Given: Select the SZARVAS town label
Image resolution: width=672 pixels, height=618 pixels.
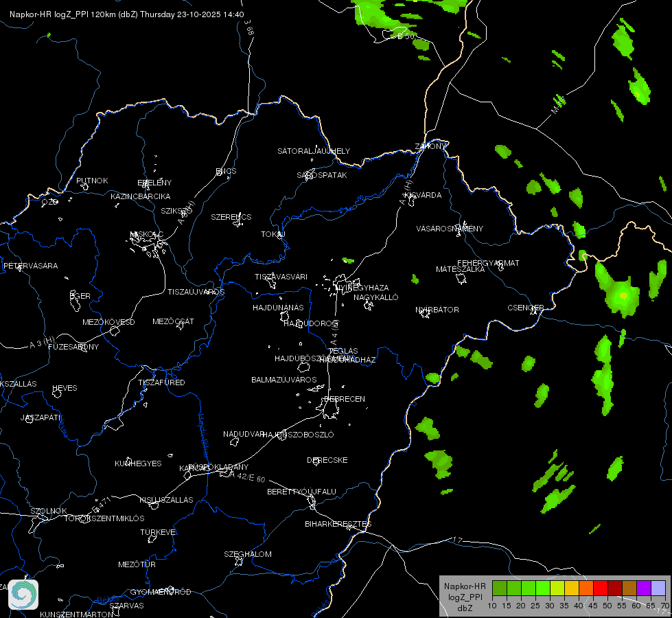Looking at the screenshot, I should (126, 606).
